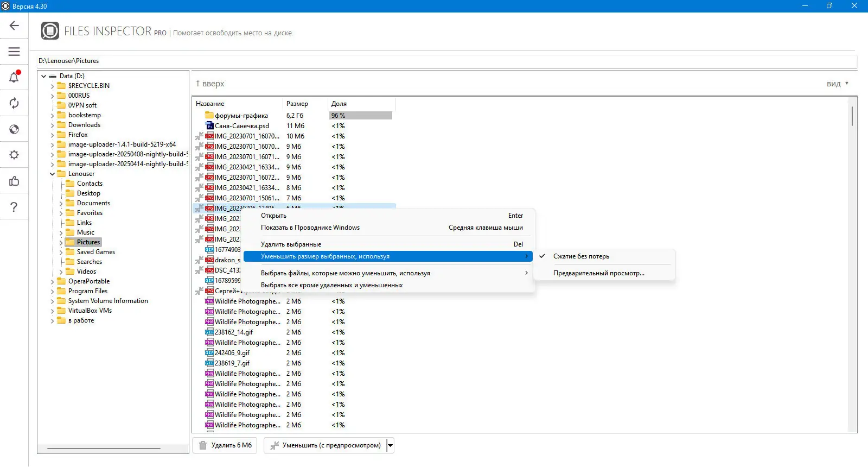The width and height of the screenshot is (868, 467).
Task: Open the 'вид' view dropdown
Action: click(x=838, y=84)
